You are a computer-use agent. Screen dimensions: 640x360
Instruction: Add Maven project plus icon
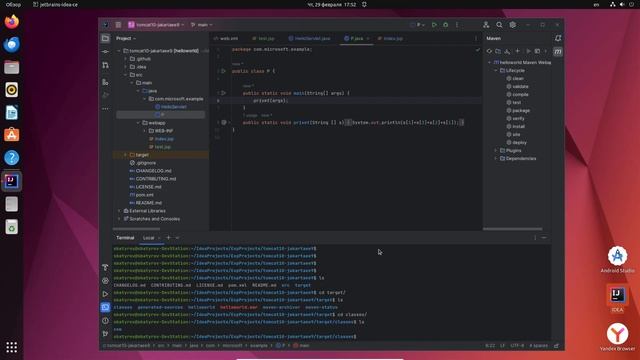(x=518, y=51)
